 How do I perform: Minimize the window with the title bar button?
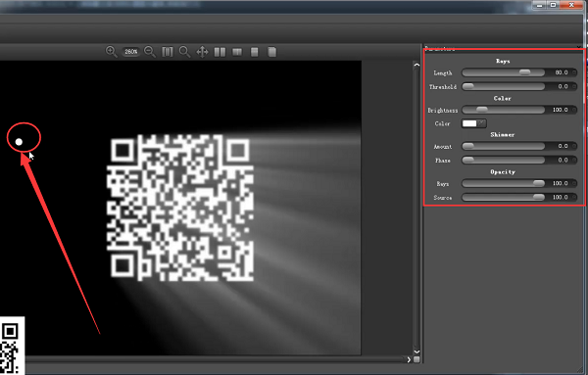tap(539, 5)
